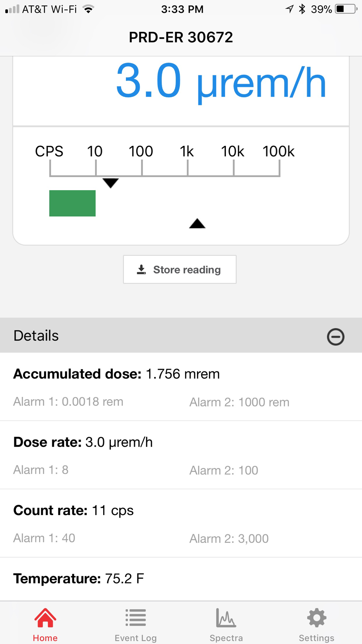Open the Home tab icon
Image resolution: width=362 pixels, height=644 pixels.
pos(45,618)
